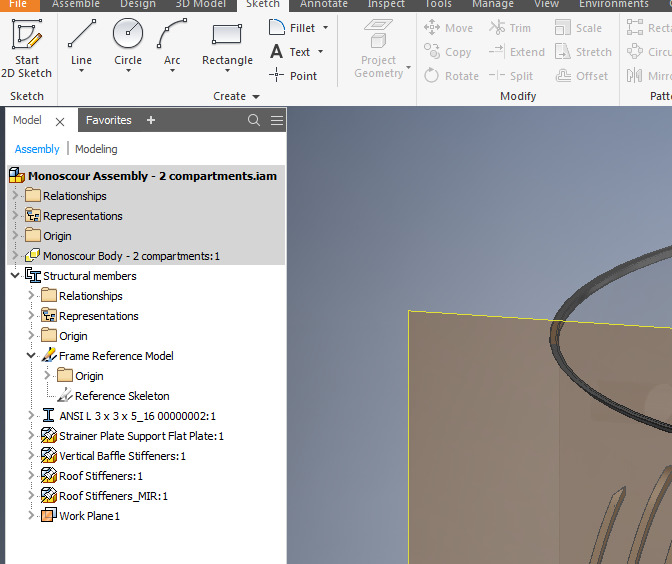Expand Work Plane1 node
The width and height of the screenshot is (672, 564).
pyautogui.click(x=31, y=515)
